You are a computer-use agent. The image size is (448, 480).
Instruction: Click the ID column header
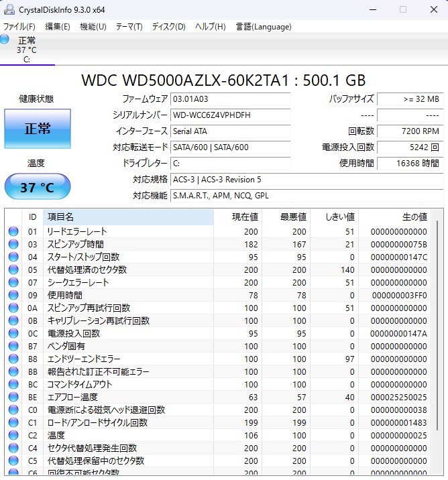pos(32,217)
